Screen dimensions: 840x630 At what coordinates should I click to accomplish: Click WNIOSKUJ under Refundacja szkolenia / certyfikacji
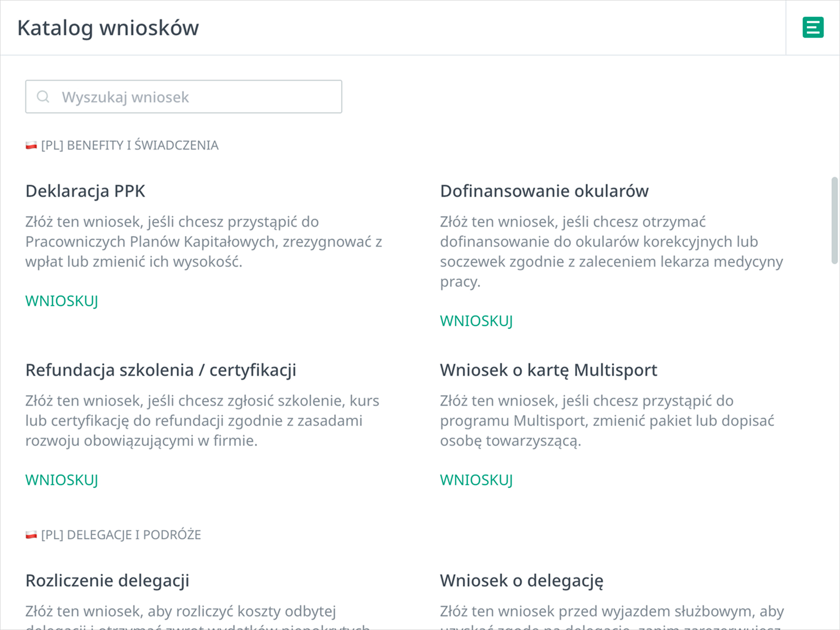(62, 480)
